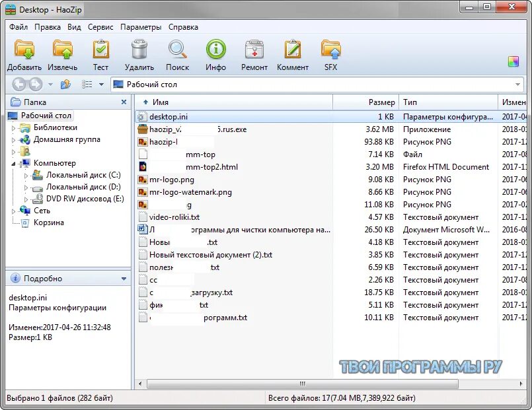Select Локальный диск (D:) drive

83,187
